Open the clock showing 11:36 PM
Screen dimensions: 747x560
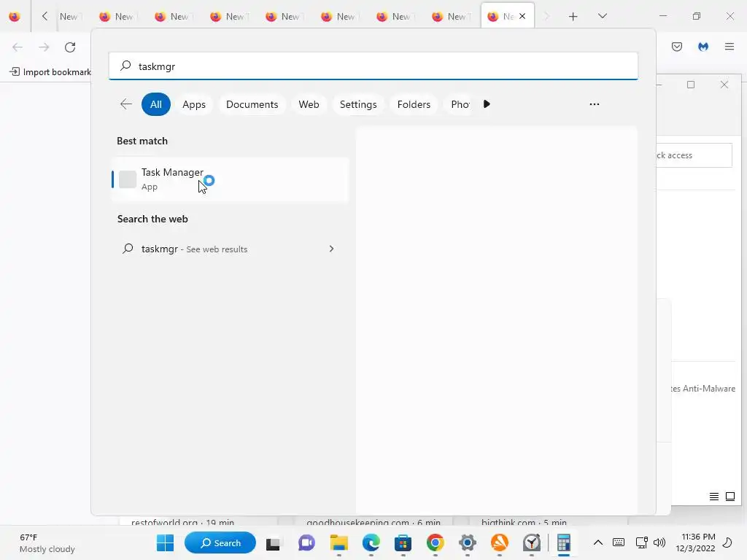pos(695,542)
